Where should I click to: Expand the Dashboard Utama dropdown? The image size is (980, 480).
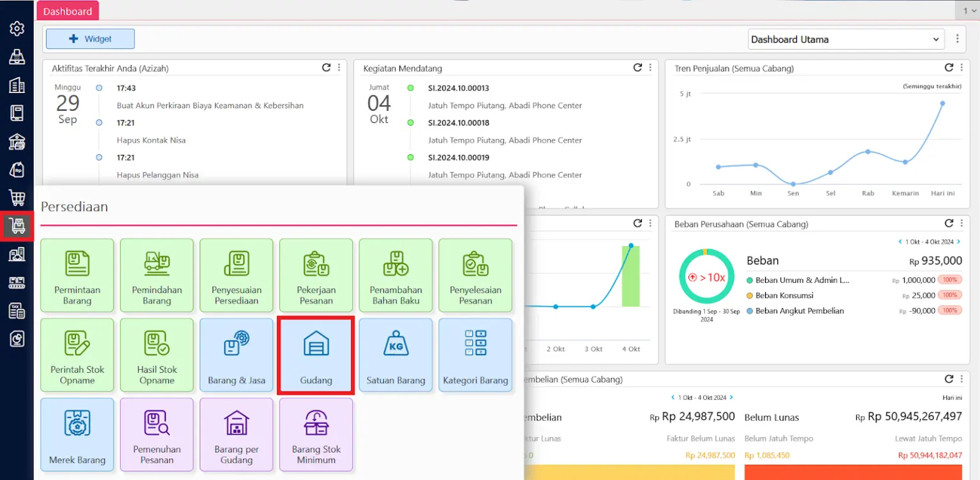click(x=846, y=40)
